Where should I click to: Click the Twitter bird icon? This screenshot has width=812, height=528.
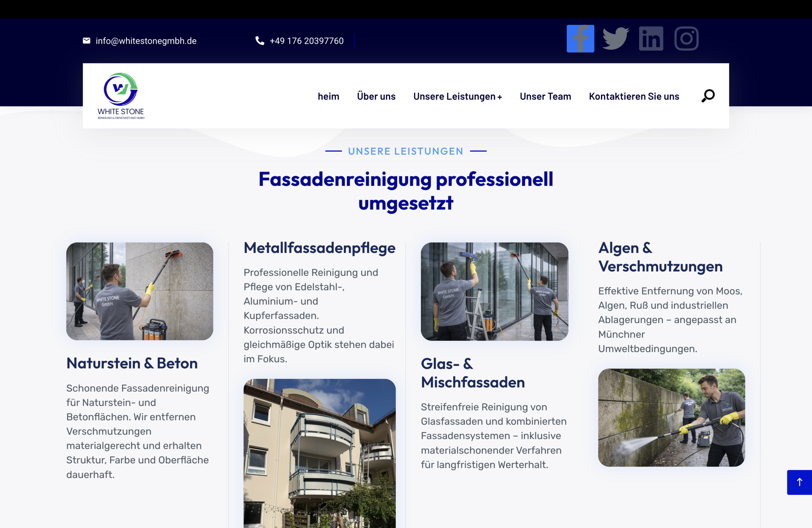click(615, 39)
